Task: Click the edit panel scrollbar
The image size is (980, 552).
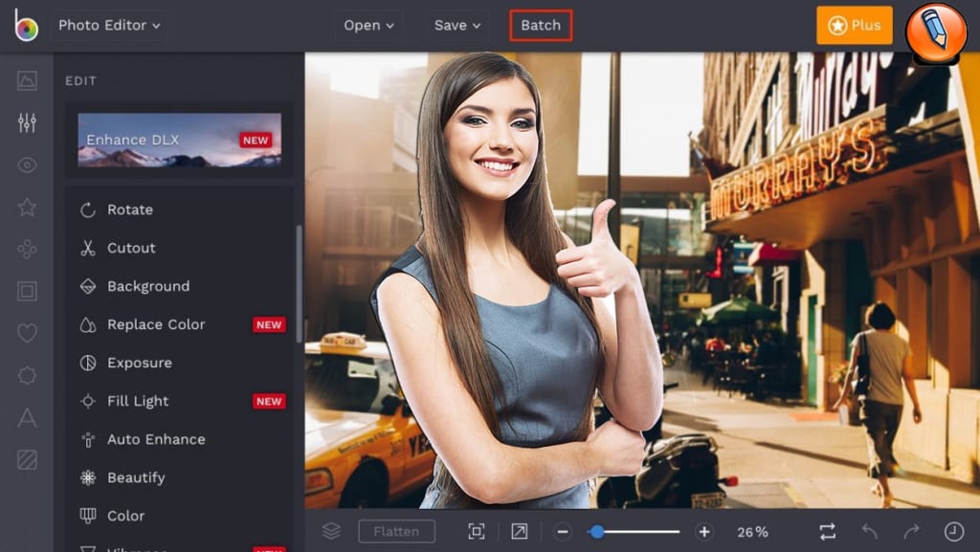Action: [x=299, y=284]
